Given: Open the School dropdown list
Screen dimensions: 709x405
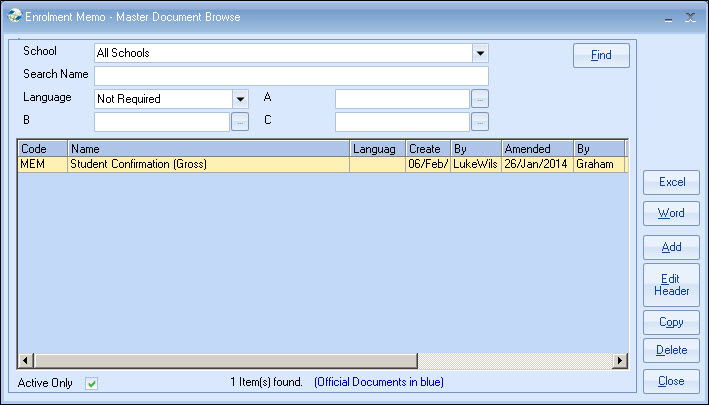Looking at the screenshot, I should pyautogui.click(x=480, y=53).
